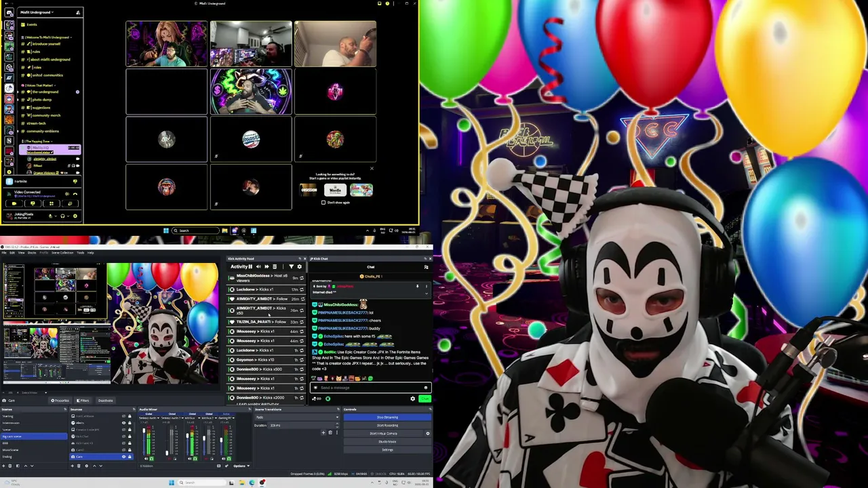Open source Filters button
Screen dimensions: 868x488
(83, 401)
